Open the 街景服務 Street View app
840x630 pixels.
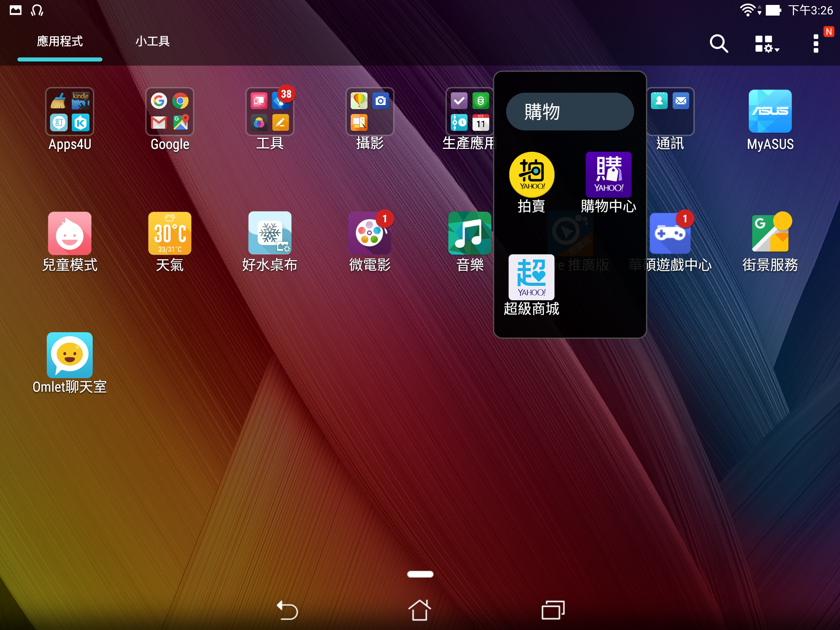770,233
